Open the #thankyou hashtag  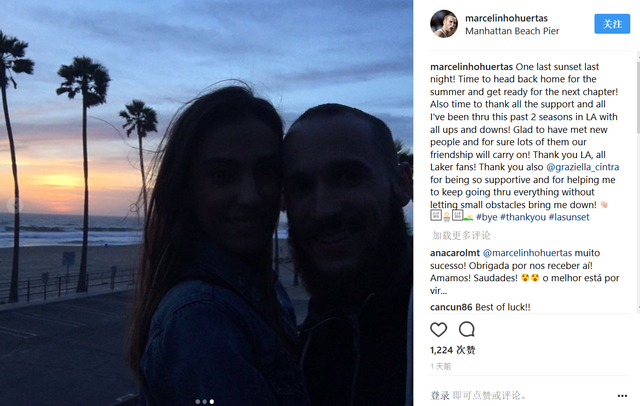pos(523,217)
